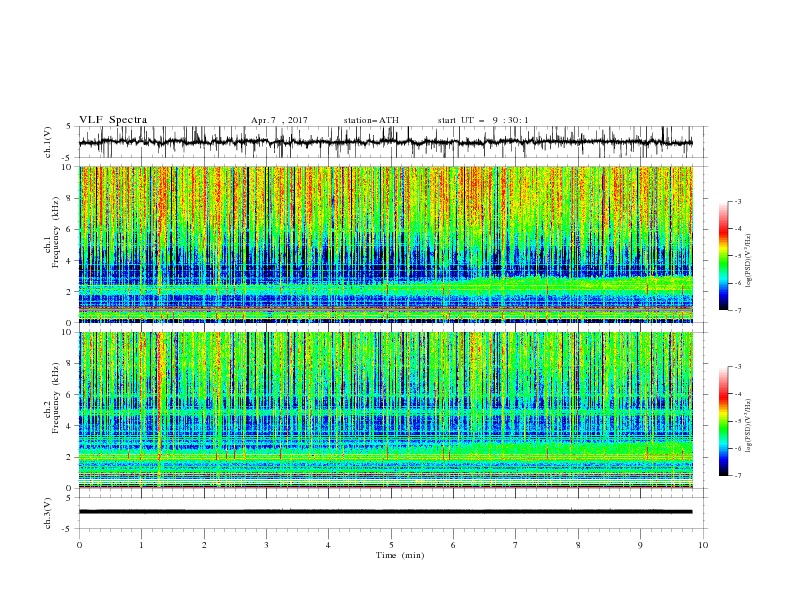The image size is (792, 612).
Task: Click the -5 label on ch.2 color bar
Action: click(x=737, y=421)
